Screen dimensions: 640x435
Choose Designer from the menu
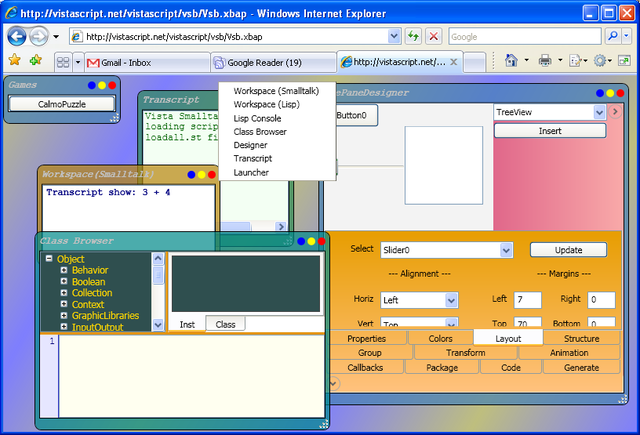(250, 145)
